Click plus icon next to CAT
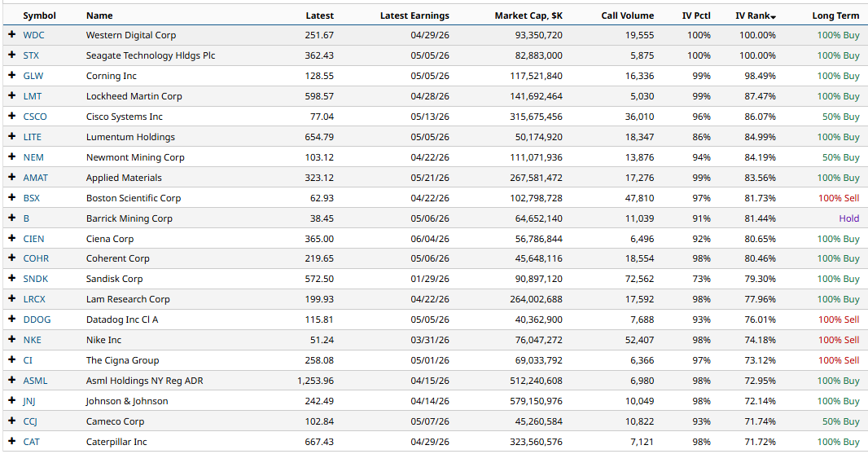Viewport: 868px width, 454px height. tap(12, 442)
